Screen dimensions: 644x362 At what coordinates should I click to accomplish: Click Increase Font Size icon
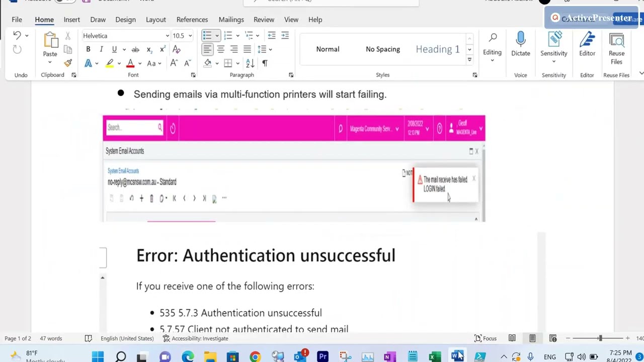pos(174,63)
